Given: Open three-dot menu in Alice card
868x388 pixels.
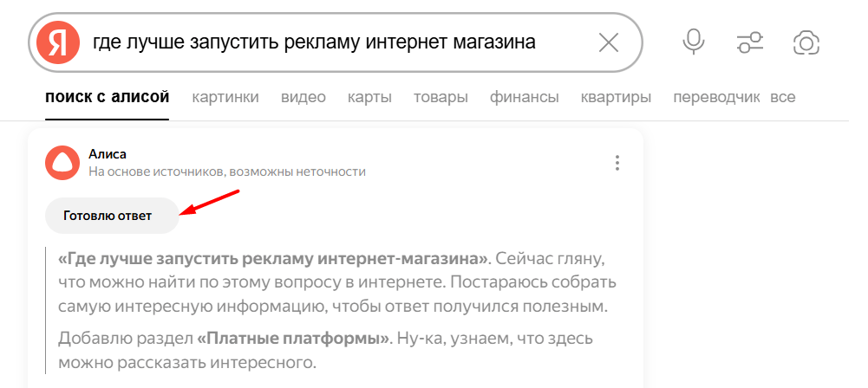Looking at the screenshot, I should [617, 163].
